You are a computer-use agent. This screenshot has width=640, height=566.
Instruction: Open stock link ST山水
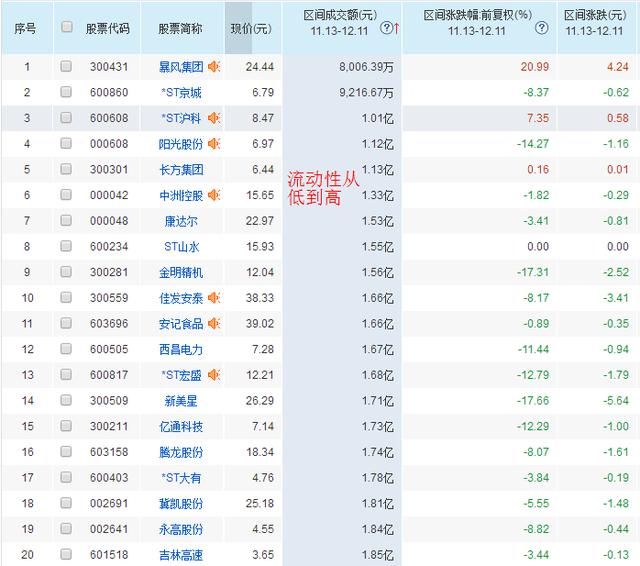coord(182,246)
